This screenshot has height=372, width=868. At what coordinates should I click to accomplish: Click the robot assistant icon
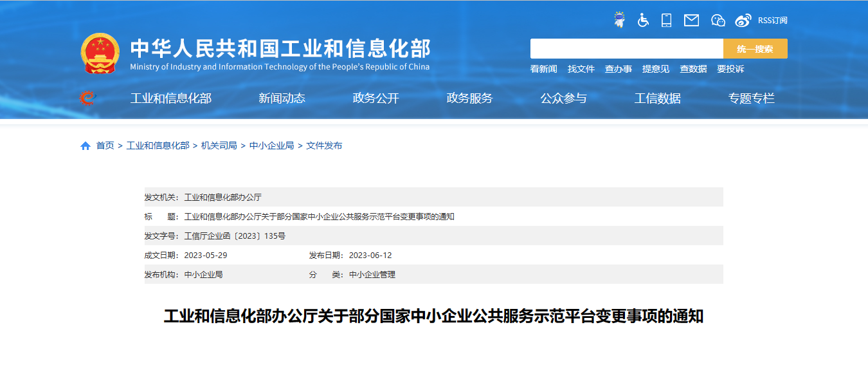619,20
